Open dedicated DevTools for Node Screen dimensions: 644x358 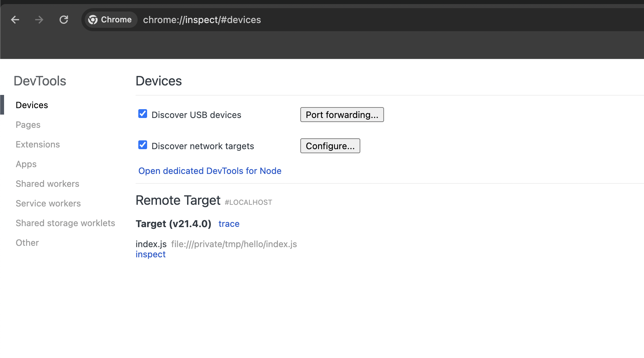[x=210, y=171]
